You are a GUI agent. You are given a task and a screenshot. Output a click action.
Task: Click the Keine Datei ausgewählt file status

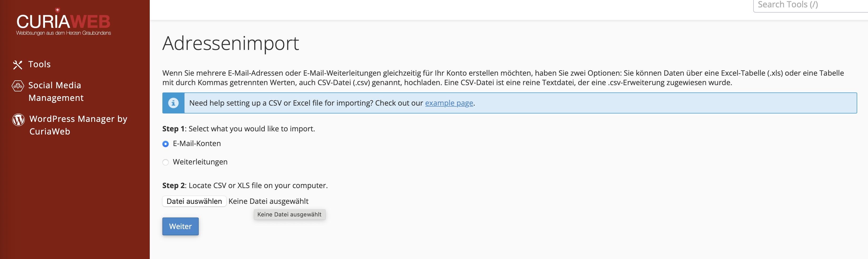tap(268, 201)
